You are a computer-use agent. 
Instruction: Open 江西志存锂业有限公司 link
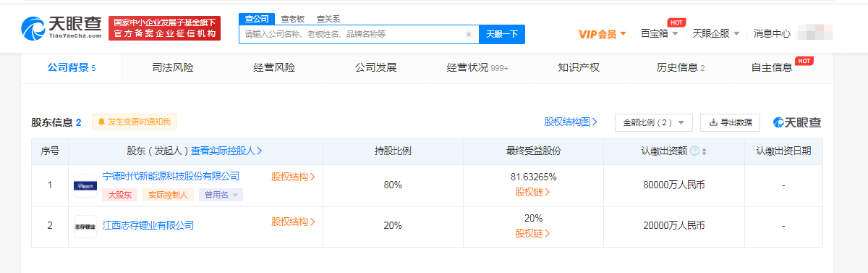148,225
